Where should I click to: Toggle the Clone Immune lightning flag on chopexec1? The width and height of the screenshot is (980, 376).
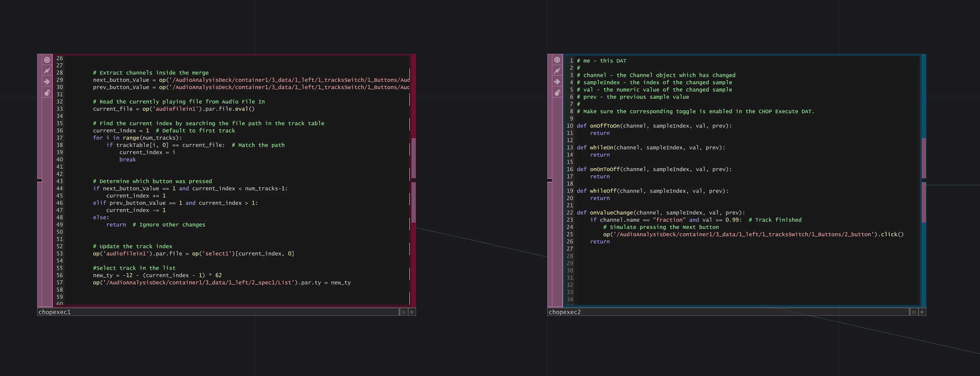(47, 71)
